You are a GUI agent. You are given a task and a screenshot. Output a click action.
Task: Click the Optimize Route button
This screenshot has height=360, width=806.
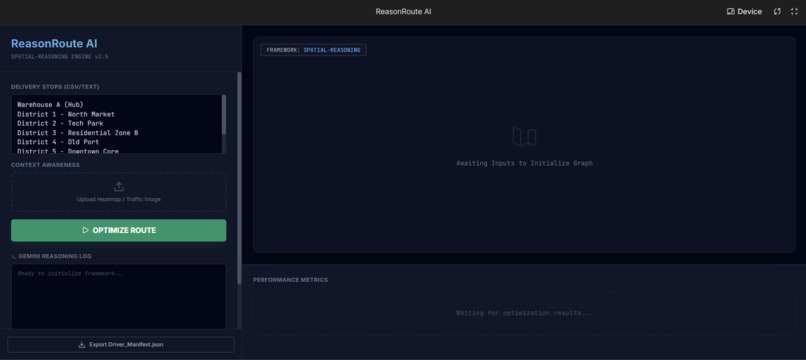(x=118, y=230)
